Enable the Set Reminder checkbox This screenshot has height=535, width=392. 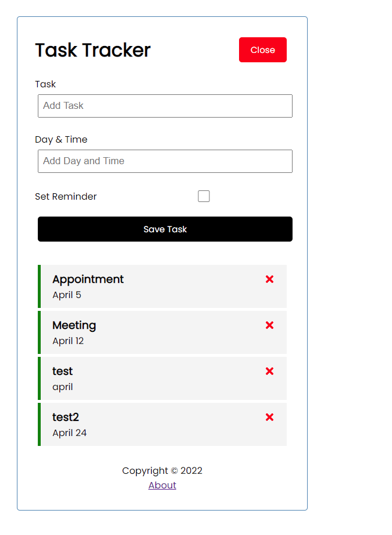(x=204, y=196)
